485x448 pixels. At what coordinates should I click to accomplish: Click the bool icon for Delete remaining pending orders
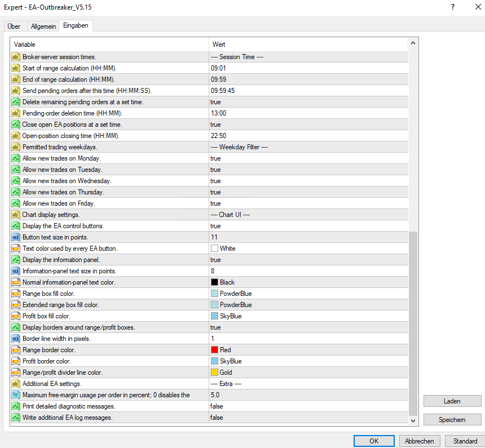(15, 102)
